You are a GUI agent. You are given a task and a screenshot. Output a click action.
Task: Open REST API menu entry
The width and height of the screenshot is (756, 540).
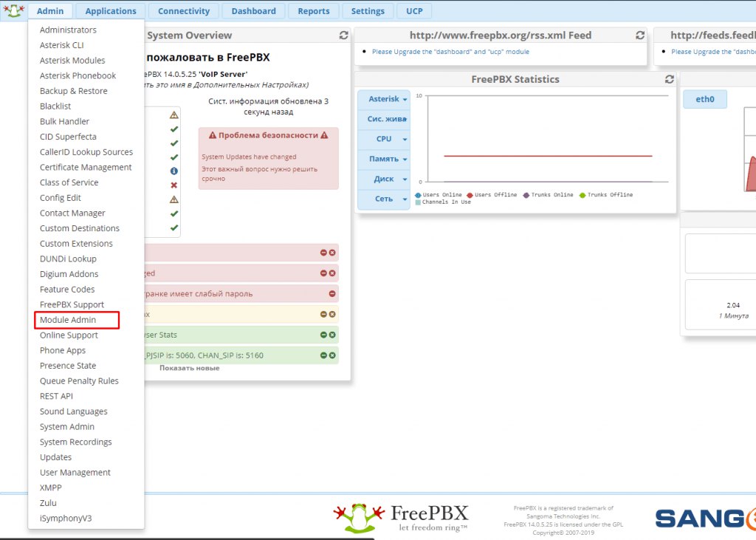pyautogui.click(x=56, y=396)
